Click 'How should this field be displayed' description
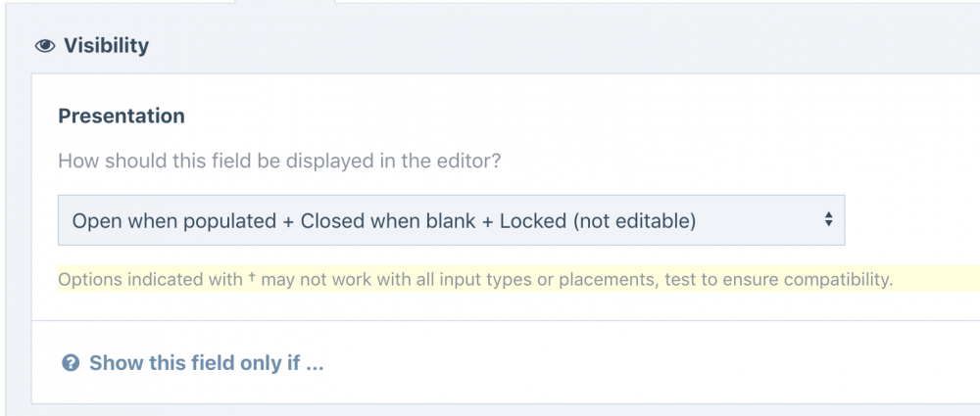The height and width of the screenshot is (416, 980). (x=279, y=161)
